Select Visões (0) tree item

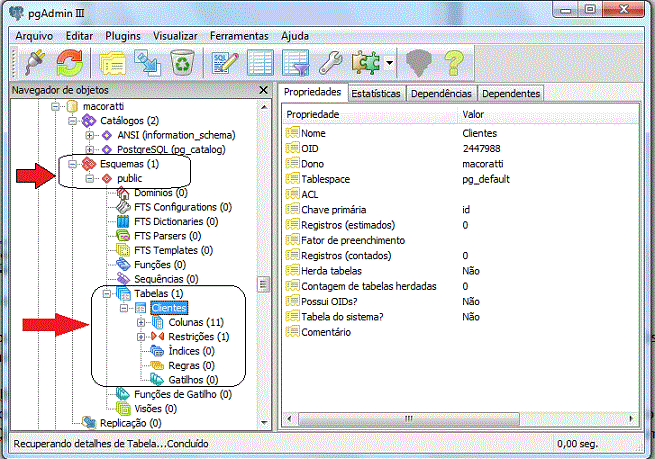pyautogui.click(x=155, y=409)
